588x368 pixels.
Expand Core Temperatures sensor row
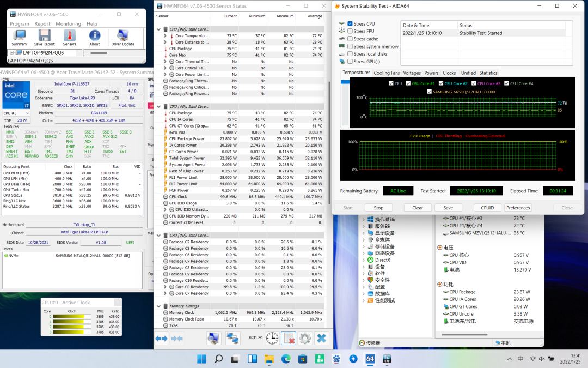coord(165,35)
